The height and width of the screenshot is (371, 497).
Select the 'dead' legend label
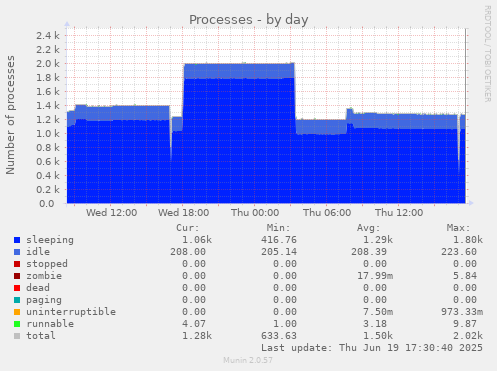click(x=38, y=288)
